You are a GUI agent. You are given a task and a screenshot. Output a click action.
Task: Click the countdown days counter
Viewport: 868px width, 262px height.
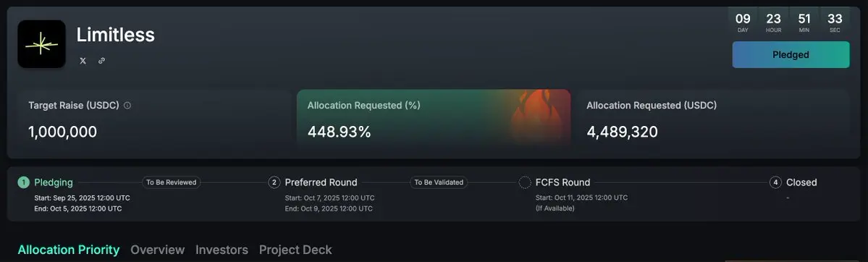(743, 22)
